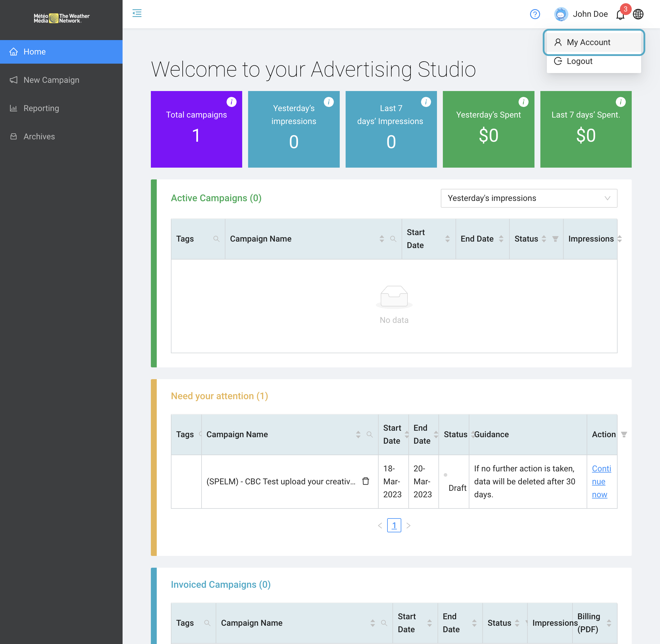Show info for Total campaigns card

pos(231,102)
